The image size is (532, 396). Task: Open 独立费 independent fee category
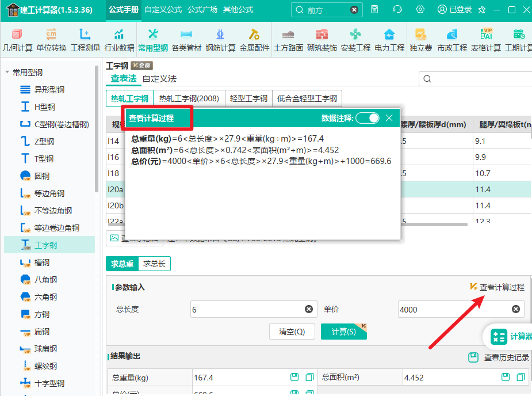coord(421,40)
